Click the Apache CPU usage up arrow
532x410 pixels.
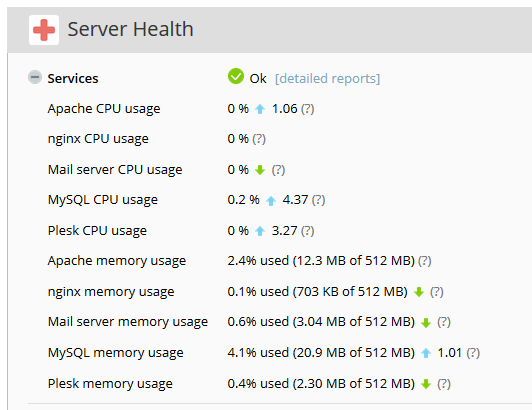[x=260, y=109]
